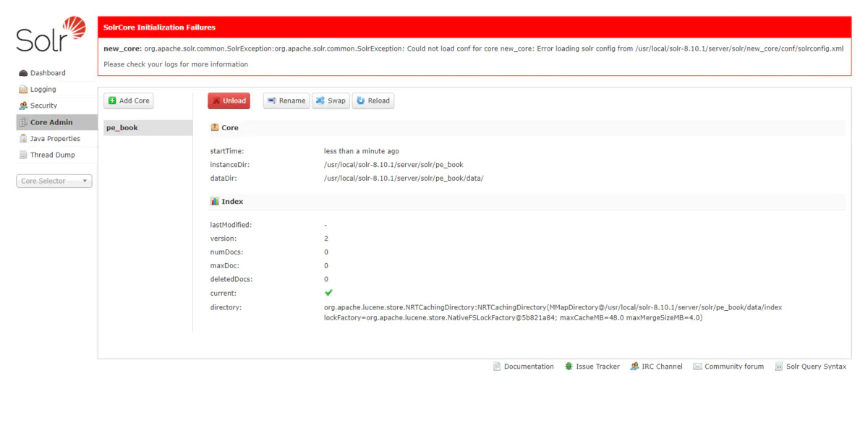Select the pe_book core
Screen dimensions: 868x428
click(x=148, y=128)
